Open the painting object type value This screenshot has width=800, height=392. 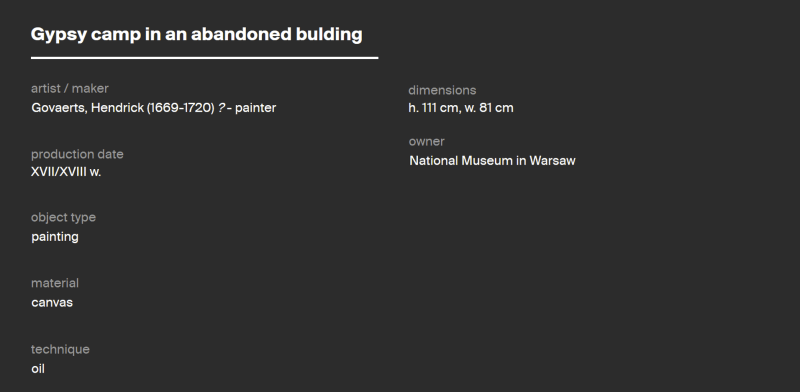(55, 237)
